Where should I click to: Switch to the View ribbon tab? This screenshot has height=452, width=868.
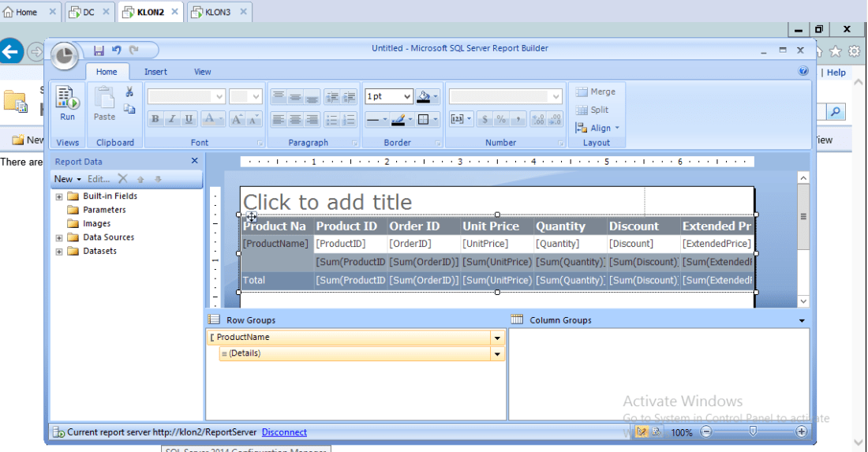[203, 72]
